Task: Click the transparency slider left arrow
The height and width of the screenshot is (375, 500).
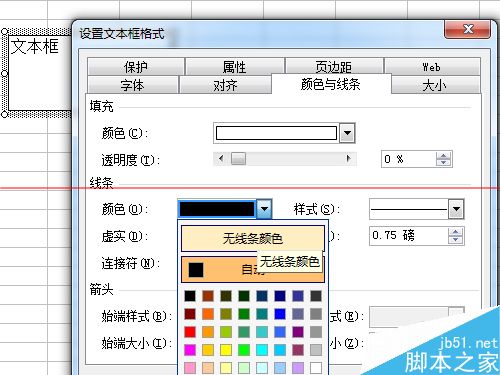Action: click(221, 159)
